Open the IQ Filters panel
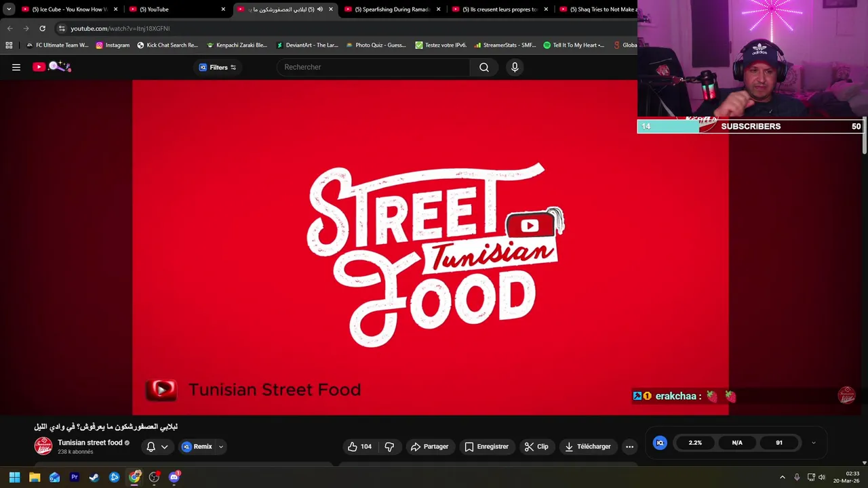Image resolution: width=868 pixels, height=488 pixels. coord(218,67)
